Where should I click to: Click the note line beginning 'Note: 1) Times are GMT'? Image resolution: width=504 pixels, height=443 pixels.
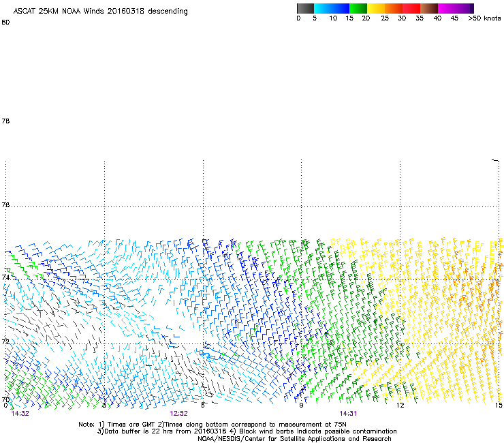212,425
